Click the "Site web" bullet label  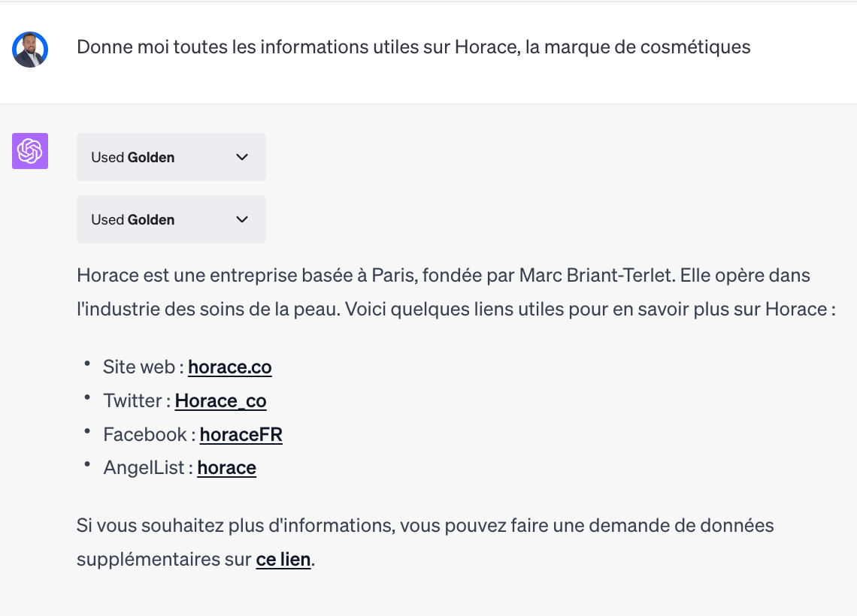[140, 367]
